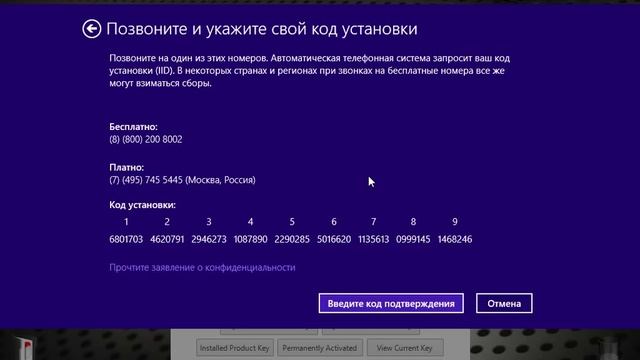Select installation code block 5016620
640x360 pixels.
point(334,239)
